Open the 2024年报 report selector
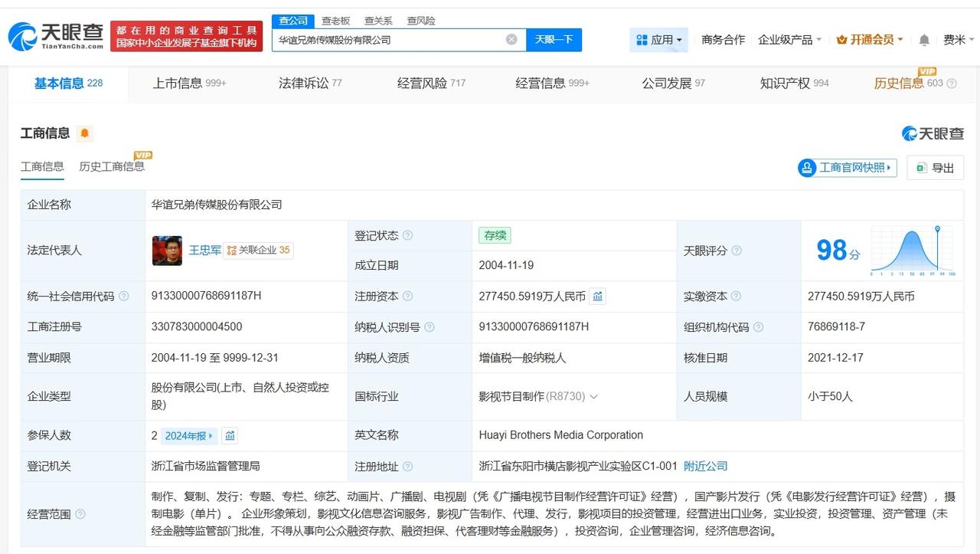 (x=190, y=435)
